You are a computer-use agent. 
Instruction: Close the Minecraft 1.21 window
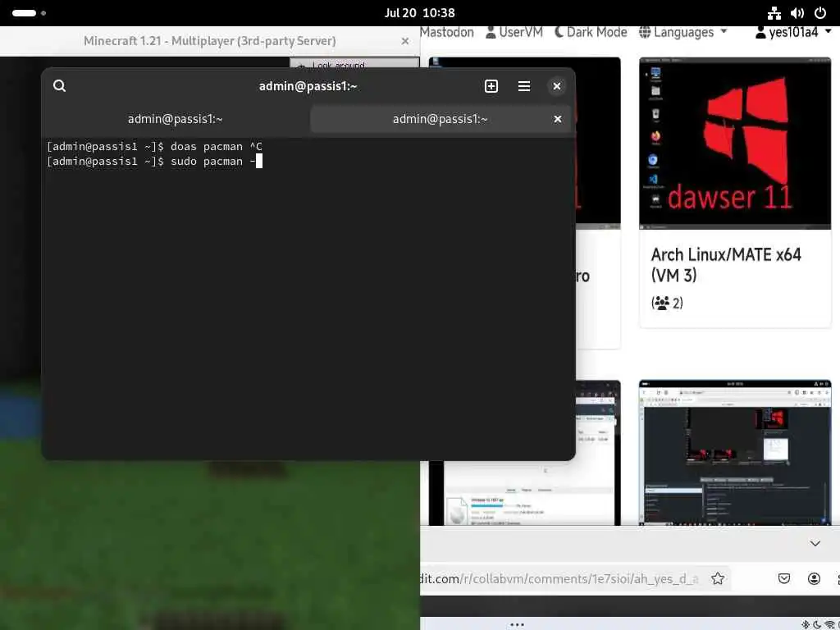[x=405, y=41]
